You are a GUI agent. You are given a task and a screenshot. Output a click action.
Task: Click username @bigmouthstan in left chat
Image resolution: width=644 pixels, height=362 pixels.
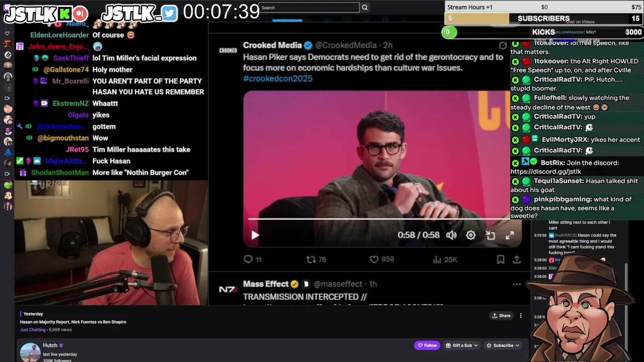point(62,138)
